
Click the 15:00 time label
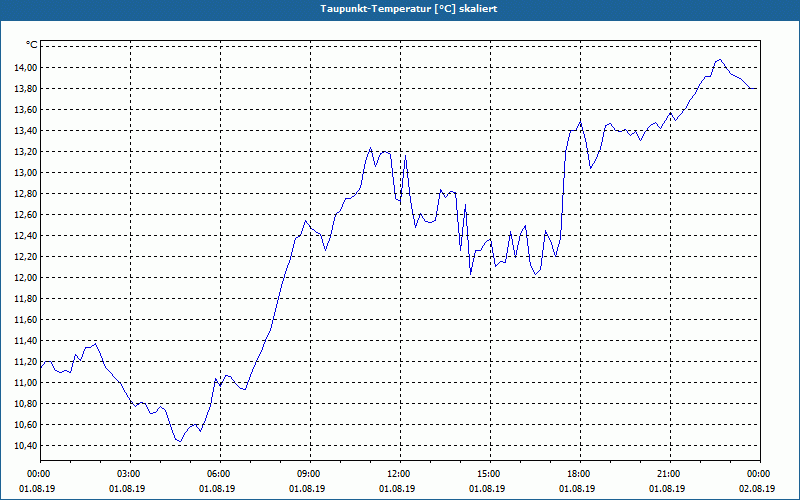click(x=491, y=474)
